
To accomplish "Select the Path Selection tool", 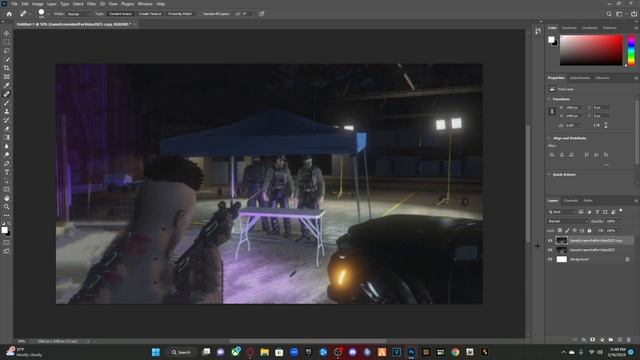I will 7,181.
